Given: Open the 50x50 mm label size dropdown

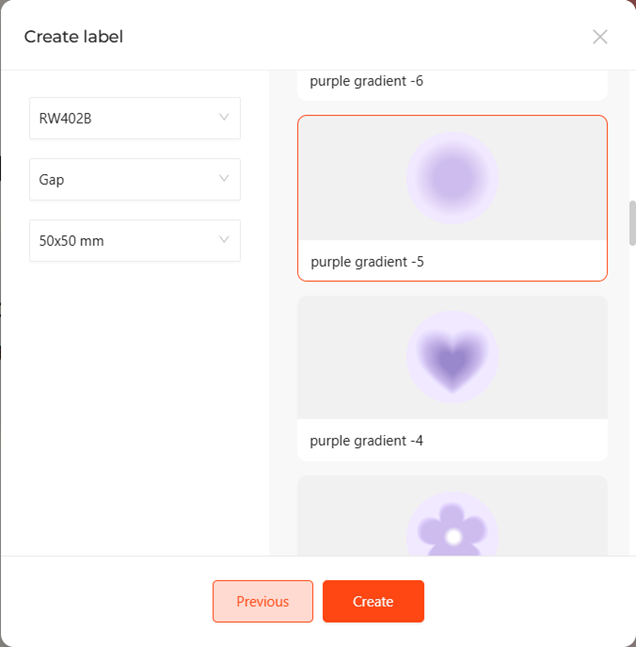Looking at the screenshot, I should [x=135, y=241].
